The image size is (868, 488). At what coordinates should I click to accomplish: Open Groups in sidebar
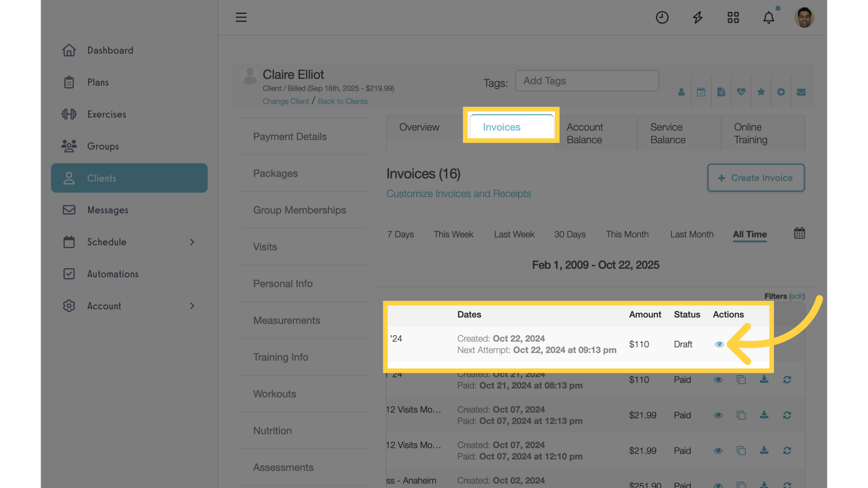pos(129,146)
